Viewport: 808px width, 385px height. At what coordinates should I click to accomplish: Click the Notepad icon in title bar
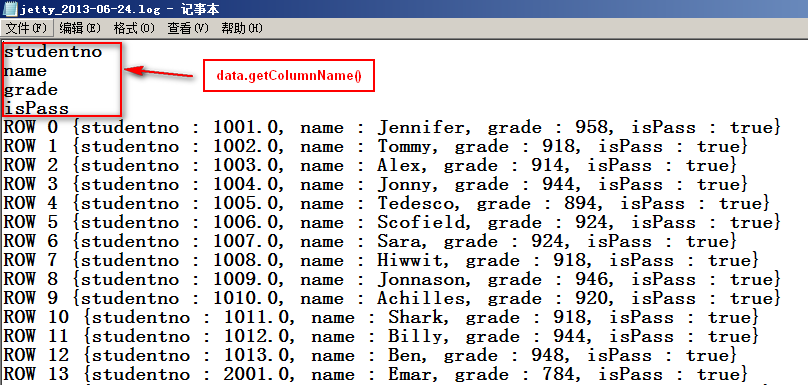click(10, 9)
